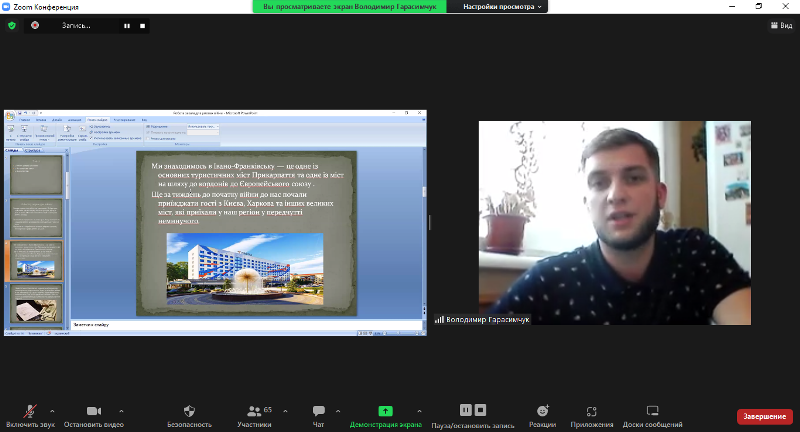Viewport: 800px width, 432px height.
Task: Stop the meeting recording in bottom toolbar
Action: pos(481,410)
